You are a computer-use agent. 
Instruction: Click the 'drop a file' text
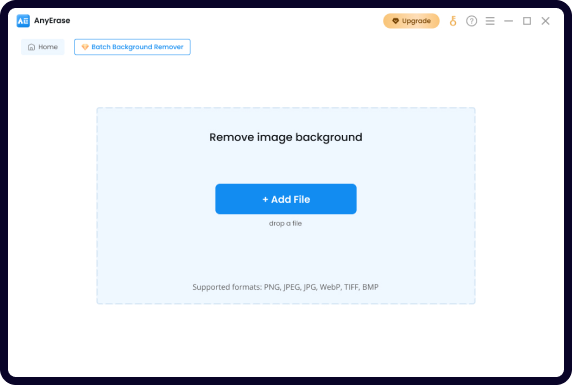pos(285,223)
